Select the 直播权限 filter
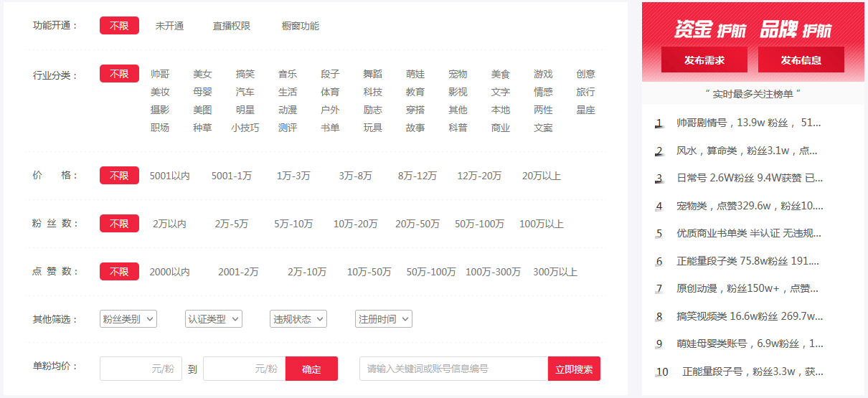This screenshot has height=398, width=868. (232, 26)
